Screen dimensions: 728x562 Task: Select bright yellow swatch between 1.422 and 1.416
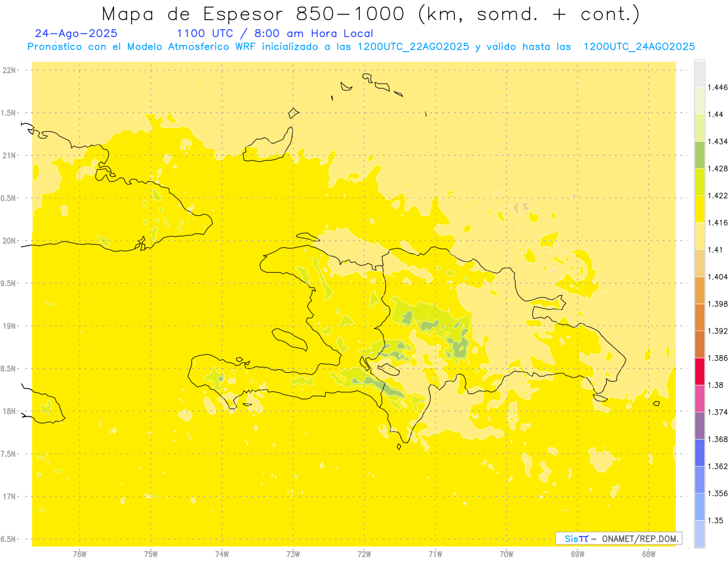pyautogui.click(x=699, y=209)
